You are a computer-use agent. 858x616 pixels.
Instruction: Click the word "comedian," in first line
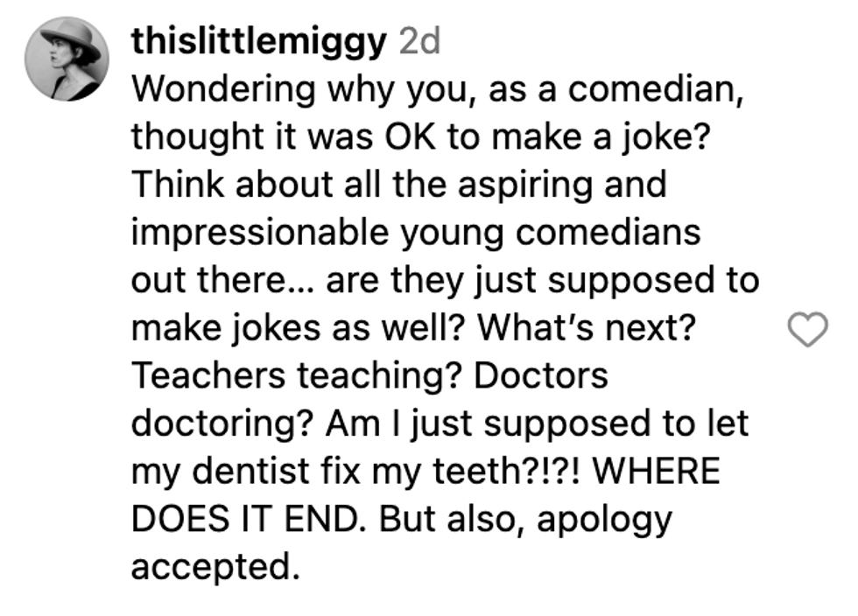656,89
